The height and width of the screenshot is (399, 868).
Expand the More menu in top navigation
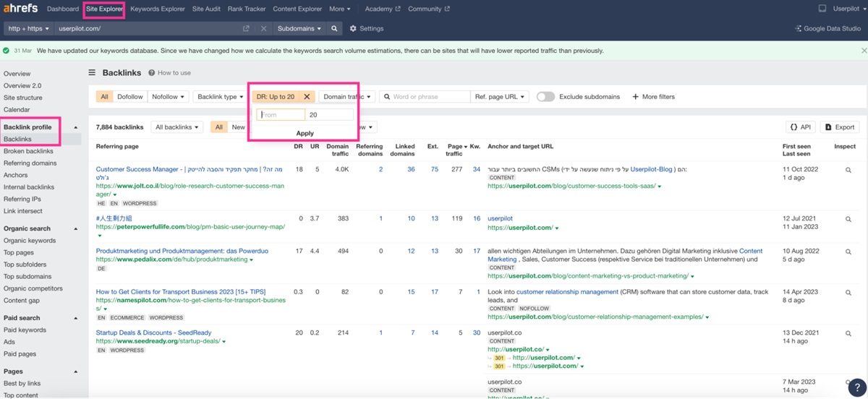pyautogui.click(x=339, y=9)
